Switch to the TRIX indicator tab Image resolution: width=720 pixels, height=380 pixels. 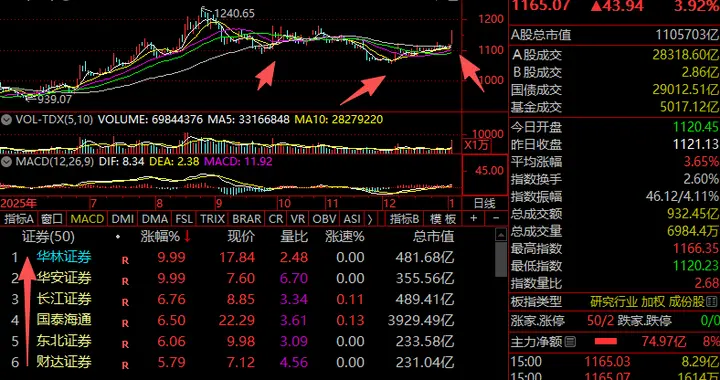coord(213,219)
